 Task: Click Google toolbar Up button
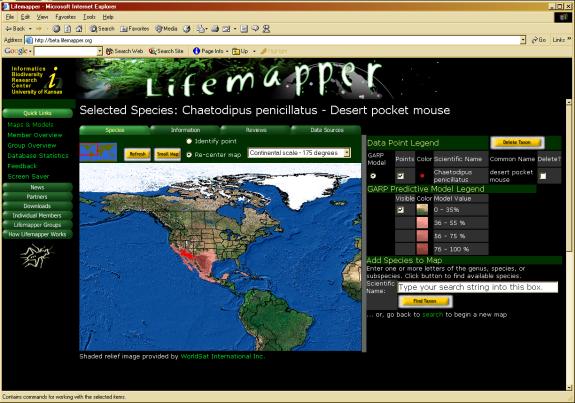pos(241,51)
